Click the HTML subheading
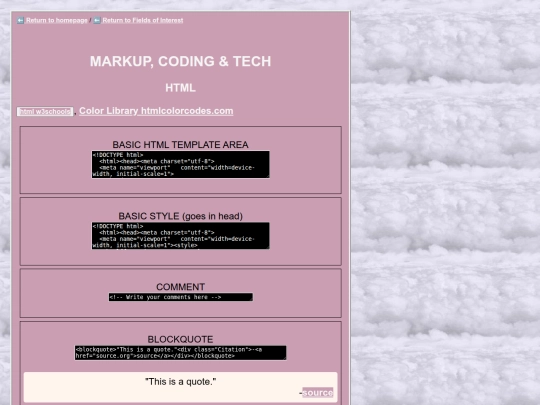Image resolution: width=540 pixels, height=405 pixels. tap(180, 88)
